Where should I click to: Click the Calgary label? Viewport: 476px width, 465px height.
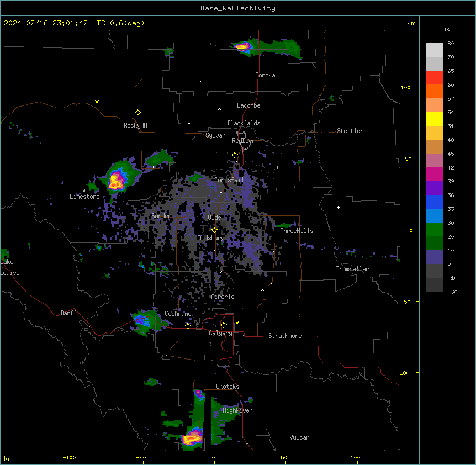coord(220,333)
